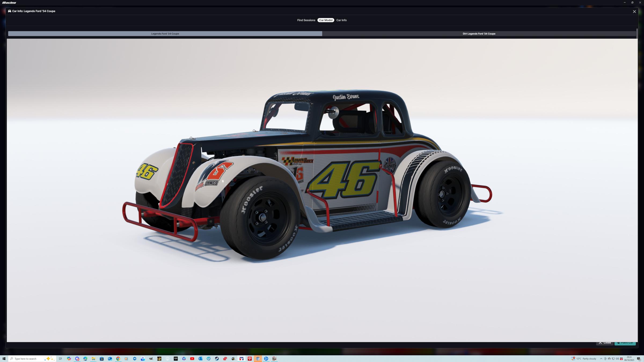The height and width of the screenshot is (362, 644).
Task: Open the Find Sessions tab
Action: [x=306, y=20]
